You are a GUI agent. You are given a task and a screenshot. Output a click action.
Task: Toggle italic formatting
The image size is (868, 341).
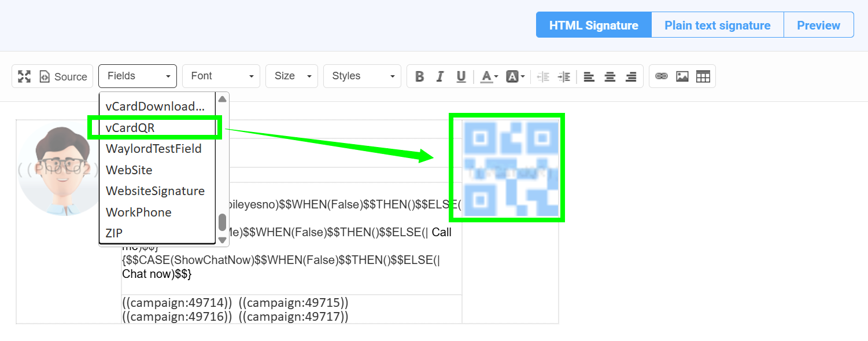click(x=440, y=76)
